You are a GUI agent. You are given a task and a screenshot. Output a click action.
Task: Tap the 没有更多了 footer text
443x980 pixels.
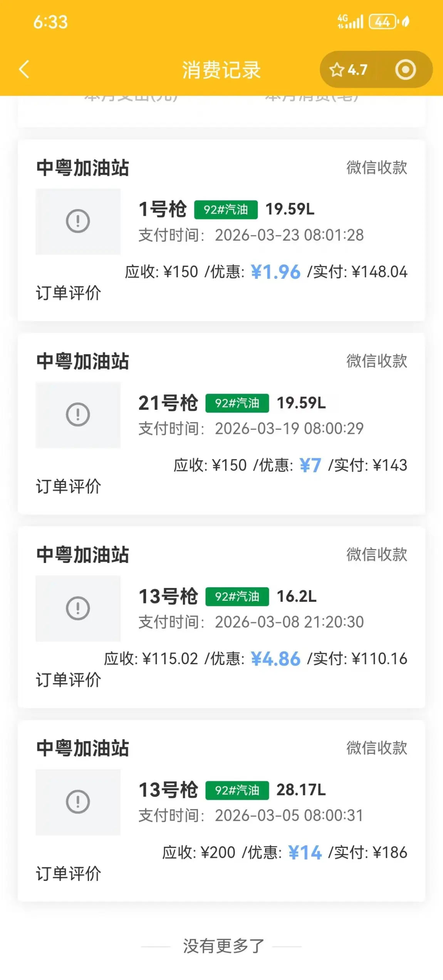point(223,946)
